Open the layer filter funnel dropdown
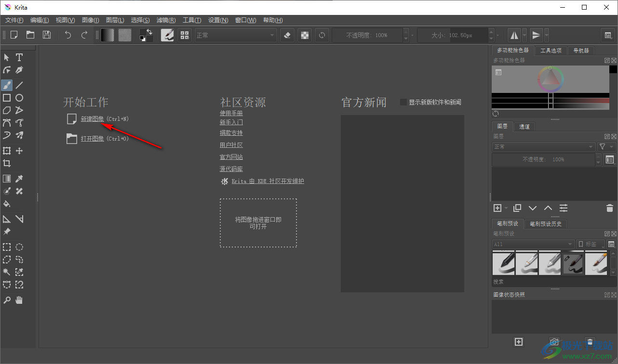 (x=606, y=146)
